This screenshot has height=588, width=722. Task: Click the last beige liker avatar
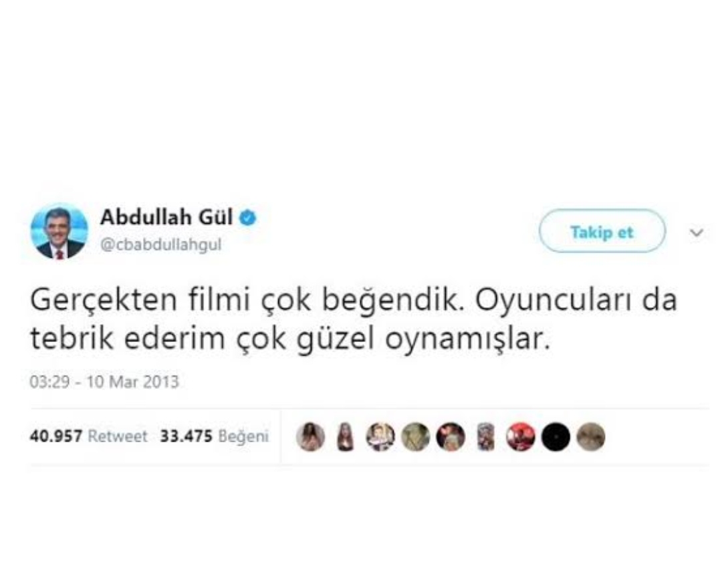(591, 436)
